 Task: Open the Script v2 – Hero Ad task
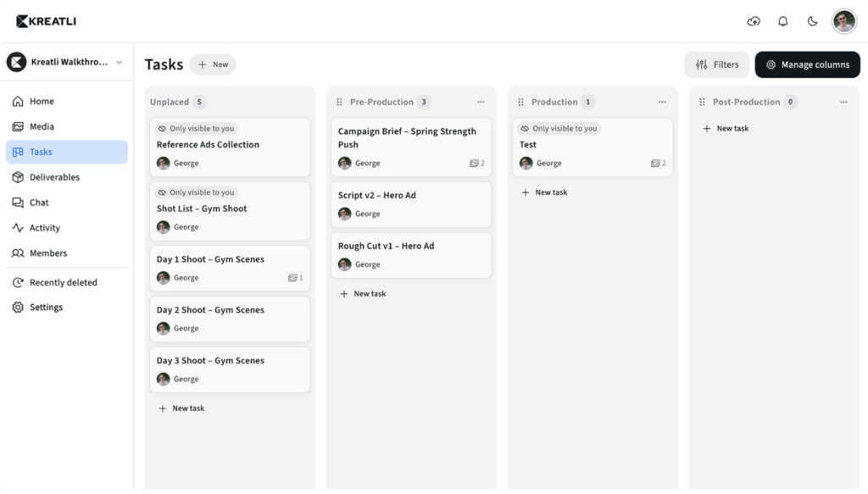point(411,205)
